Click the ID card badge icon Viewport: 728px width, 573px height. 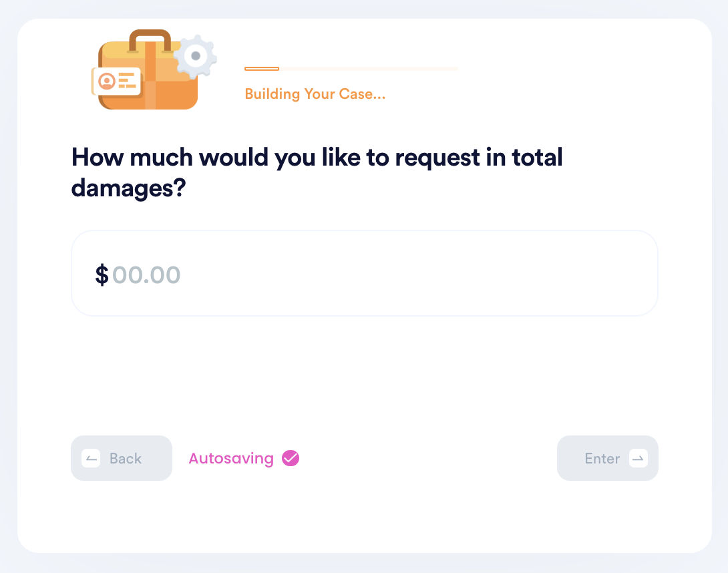(117, 81)
